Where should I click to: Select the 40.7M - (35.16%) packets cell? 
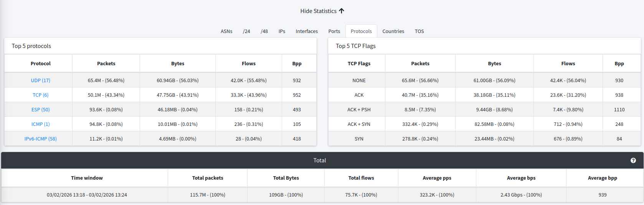(x=420, y=95)
